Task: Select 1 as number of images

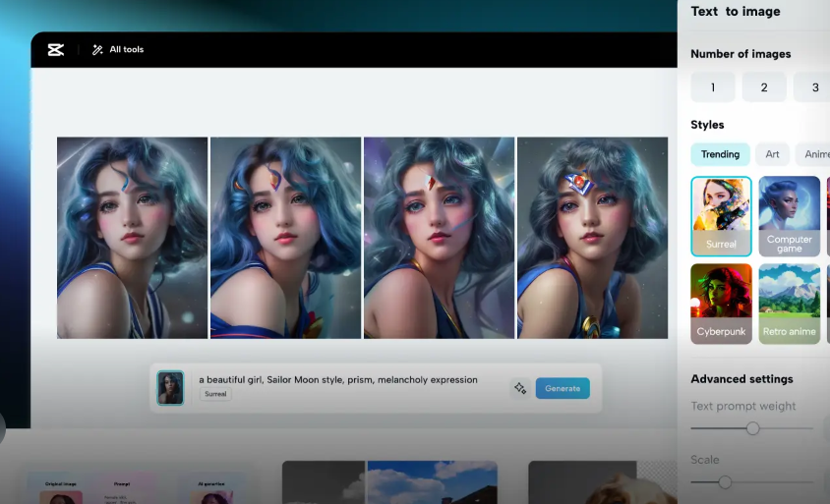Action: pyautogui.click(x=713, y=87)
